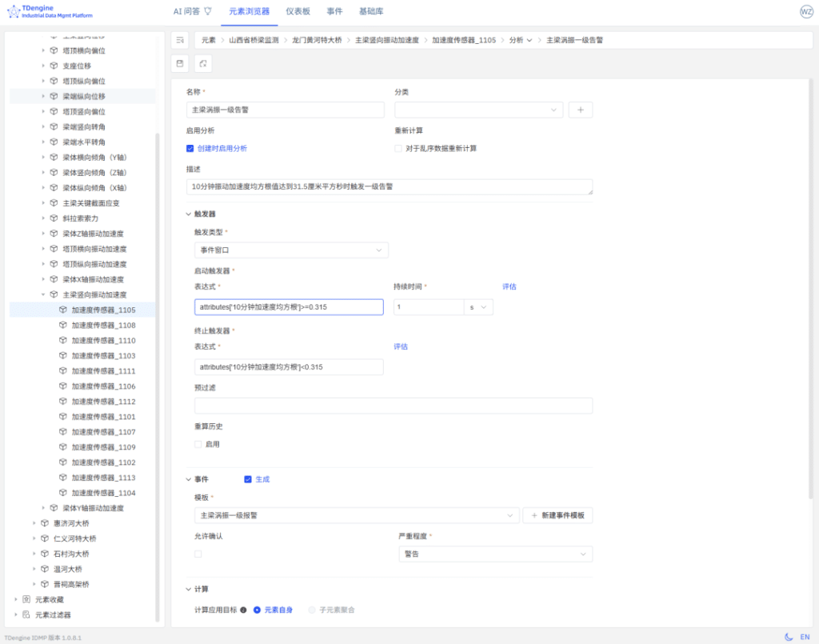The image size is (819, 644).
Task: Open the 严重程度 警告 dropdown
Action: (x=496, y=554)
